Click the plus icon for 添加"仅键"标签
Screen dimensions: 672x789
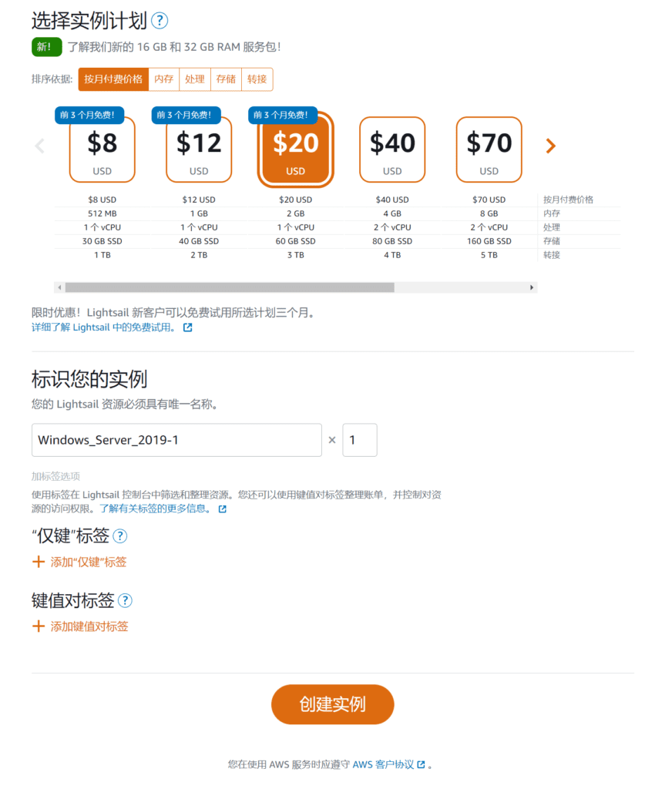38,562
